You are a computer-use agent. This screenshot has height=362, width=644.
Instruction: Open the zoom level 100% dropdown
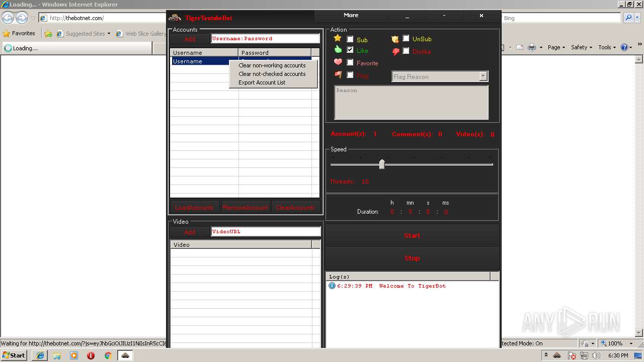(631, 343)
